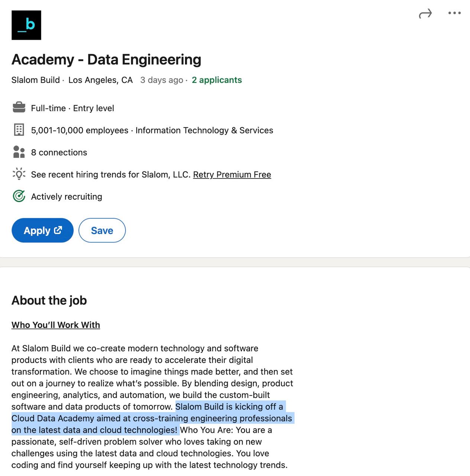Open the three-dot more options menu
This screenshot has height=476, width=470.
coord(454,13)
